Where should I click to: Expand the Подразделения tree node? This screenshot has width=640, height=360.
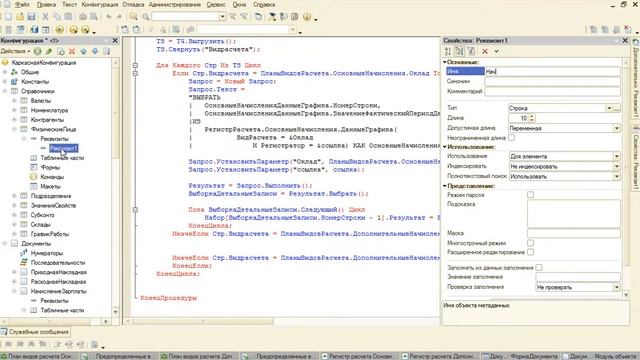coord(14,196)
